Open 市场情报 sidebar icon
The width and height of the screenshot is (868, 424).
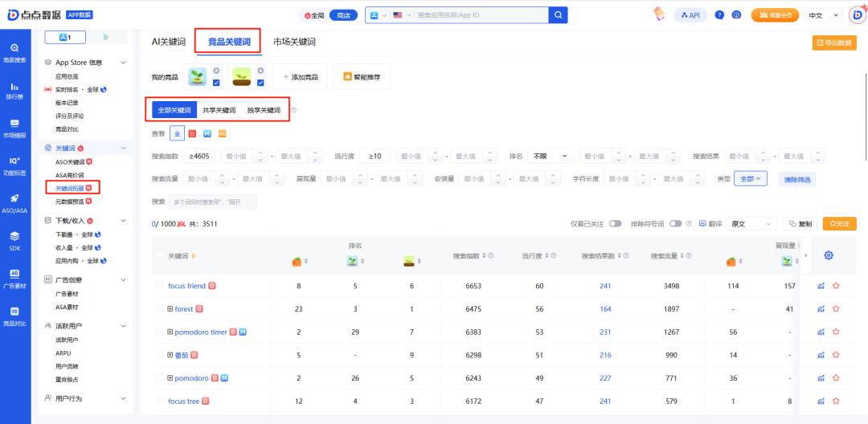point(15,128)
